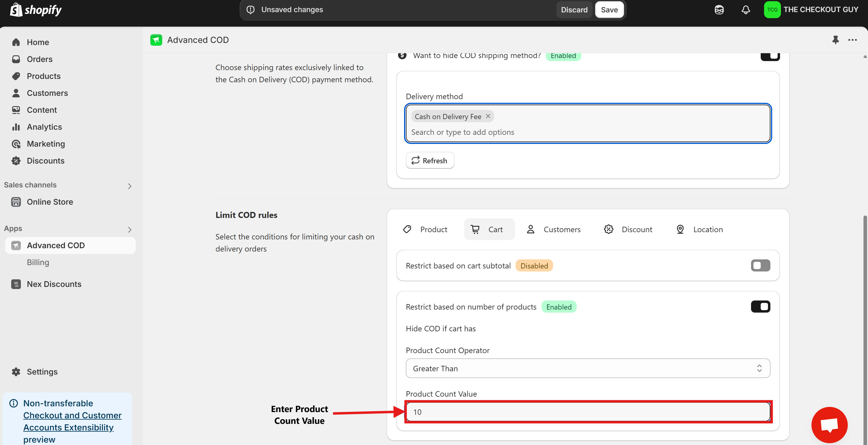
Task: Click the Save button
Action: click(609, 10)
